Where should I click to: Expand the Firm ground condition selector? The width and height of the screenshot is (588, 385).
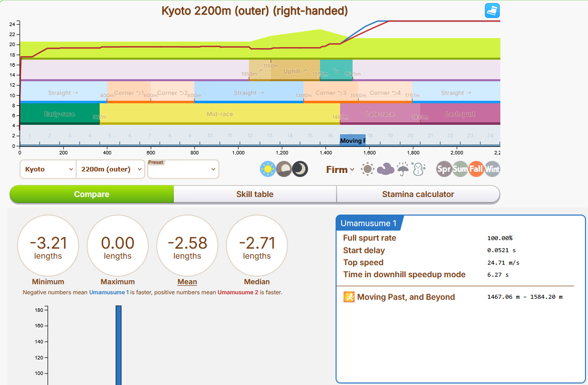340,169
